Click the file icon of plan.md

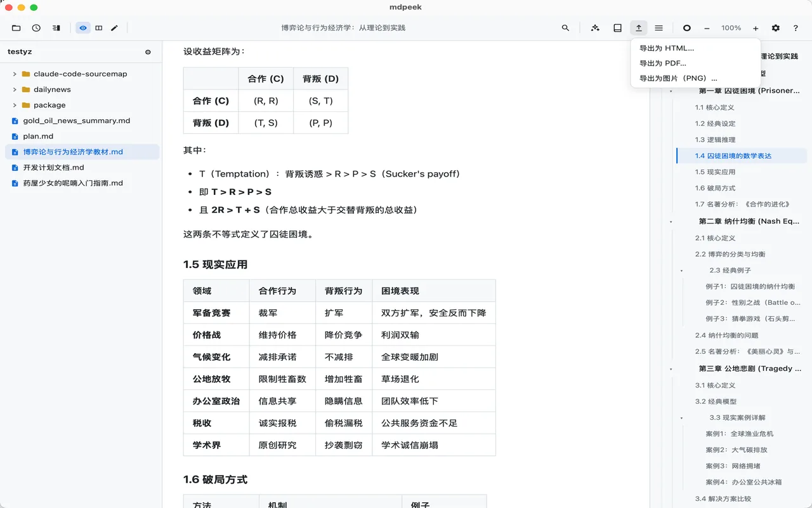16,136
